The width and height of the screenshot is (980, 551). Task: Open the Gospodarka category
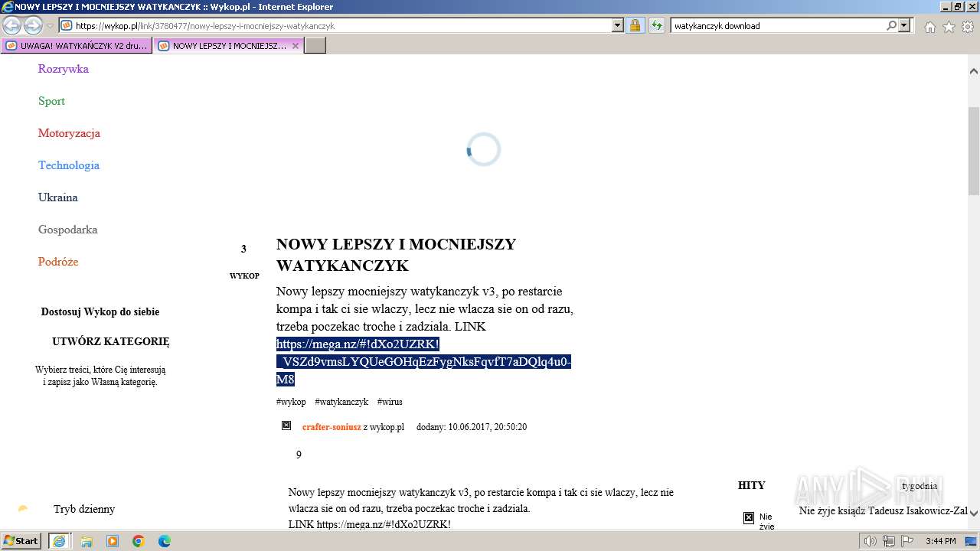(68, 230)
